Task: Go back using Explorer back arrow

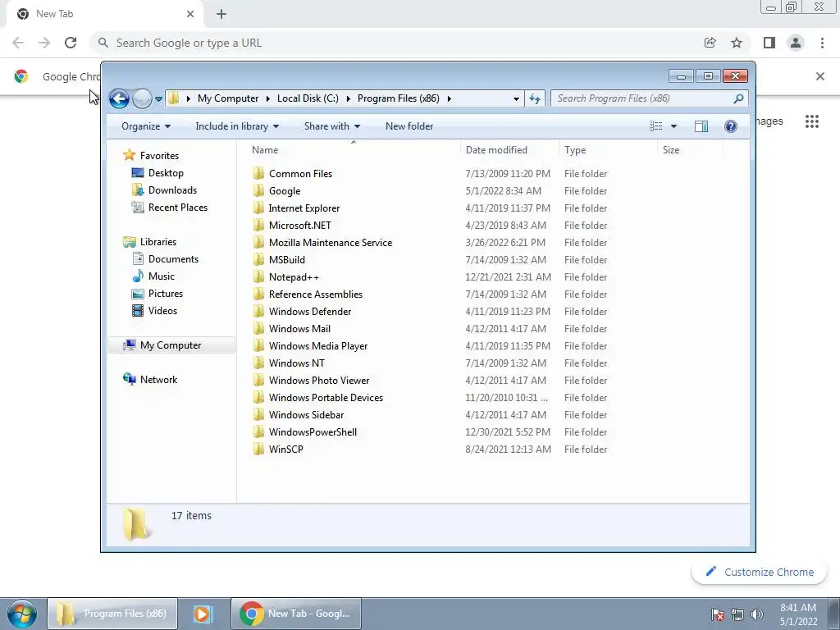Action: (119, 98)
